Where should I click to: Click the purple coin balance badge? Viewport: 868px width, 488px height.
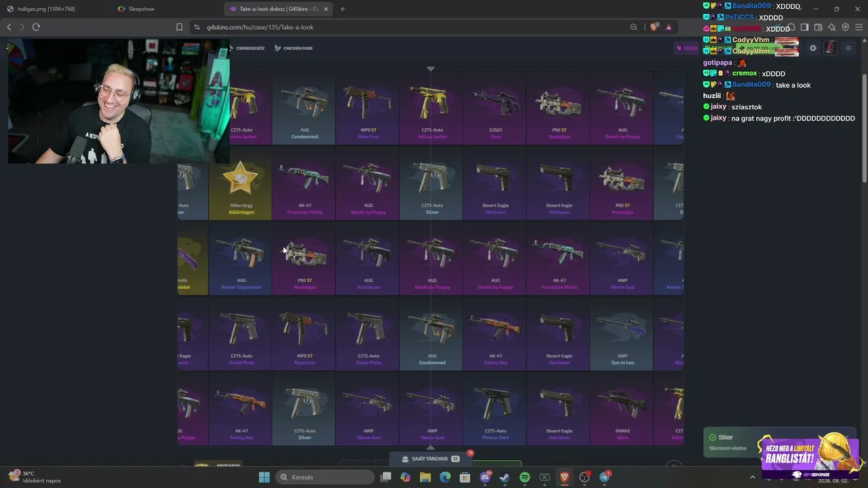[687, 48]
